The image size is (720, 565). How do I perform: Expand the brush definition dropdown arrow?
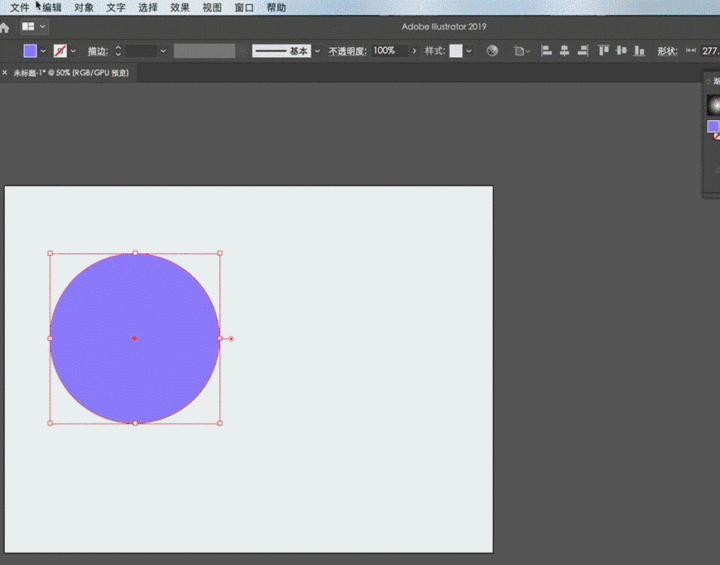[317, 51]
